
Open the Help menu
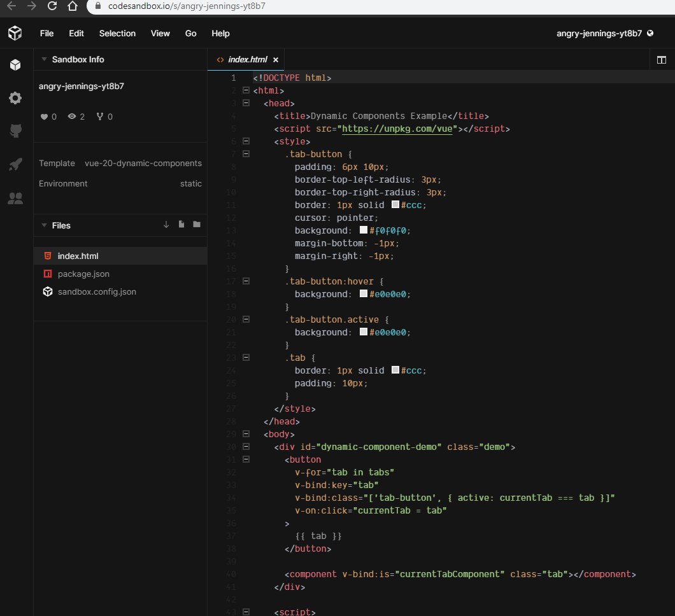click(220, 33)
